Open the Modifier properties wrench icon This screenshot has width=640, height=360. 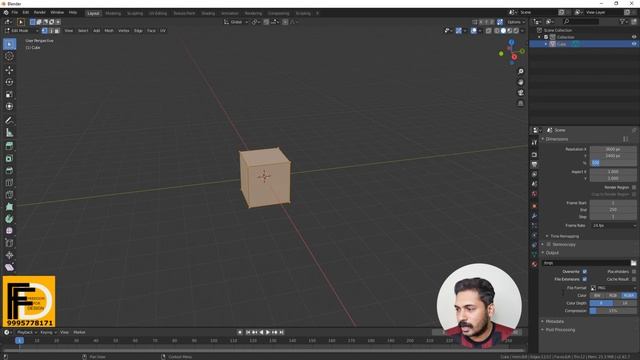pos(534,216)
